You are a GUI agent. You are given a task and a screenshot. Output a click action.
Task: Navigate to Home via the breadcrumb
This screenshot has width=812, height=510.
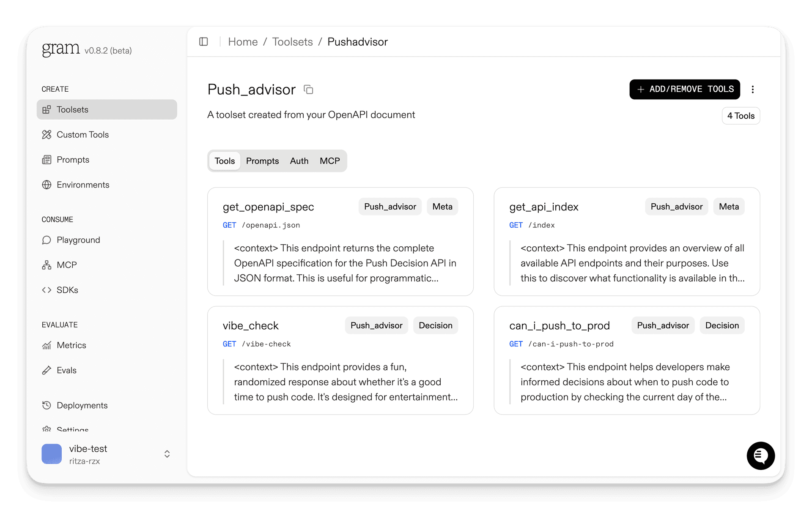pyautogui.click(x=242, y=41)
